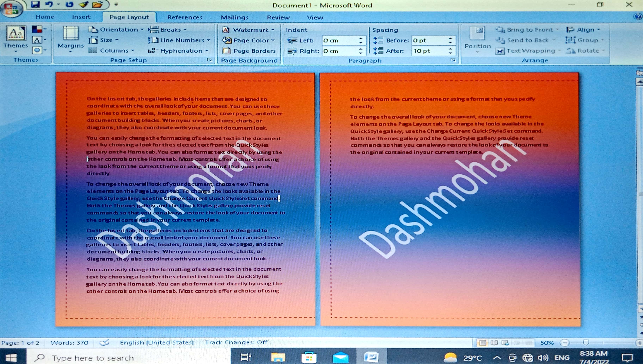Click the Page Borders icon
The height and width of the screenshot is (364, 643).
click(226, 51)
